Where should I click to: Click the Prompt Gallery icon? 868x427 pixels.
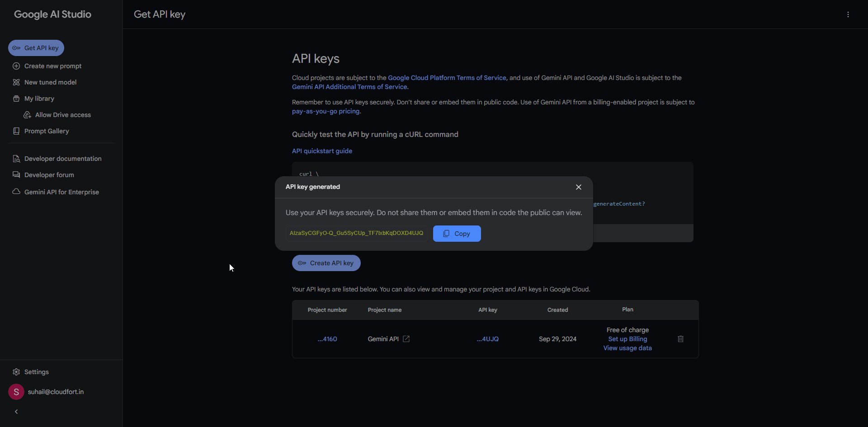pyautogui.click(x=16, y=131)
